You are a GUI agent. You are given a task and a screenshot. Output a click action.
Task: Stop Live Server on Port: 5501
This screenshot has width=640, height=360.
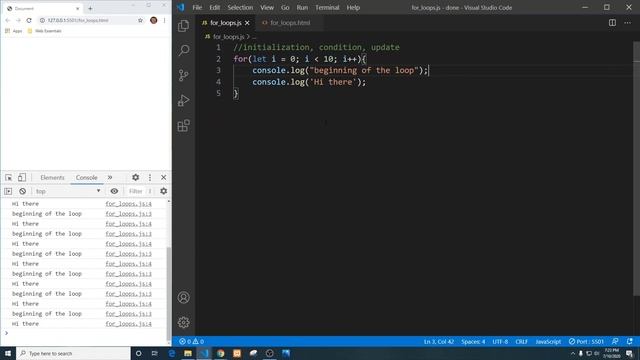point(586,341)
